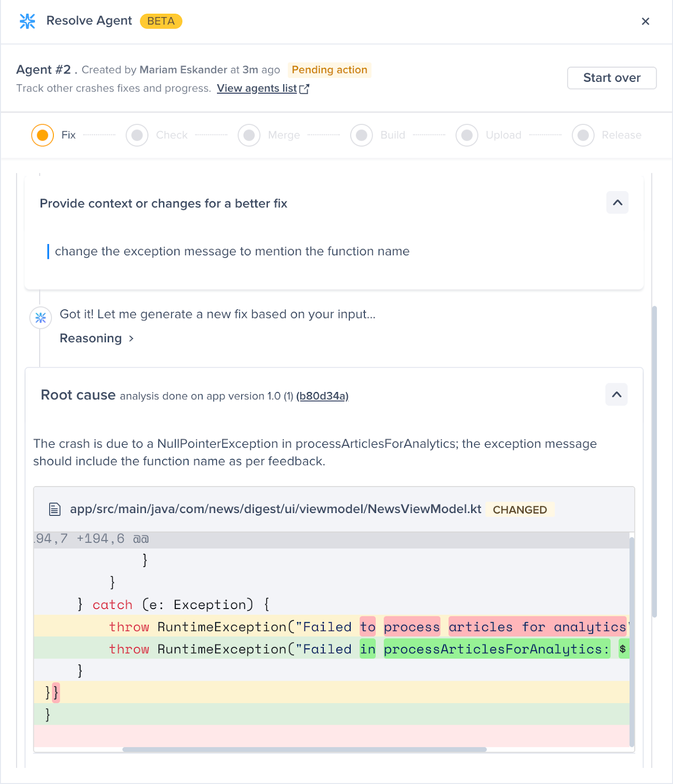This screenshot has width=673, height=784.
Task: Click the Upload step circle
Action: point(467,135)
